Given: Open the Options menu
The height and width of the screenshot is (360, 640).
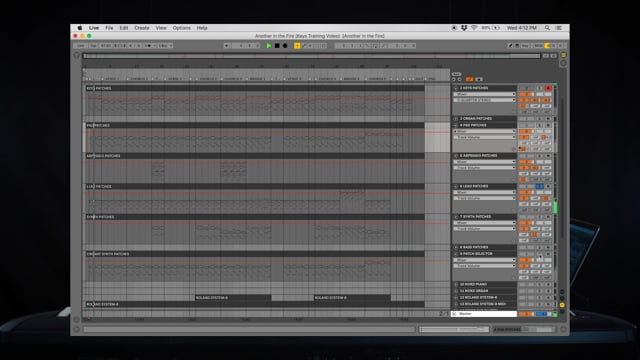Looking at the screenshot, I should 182,28.
